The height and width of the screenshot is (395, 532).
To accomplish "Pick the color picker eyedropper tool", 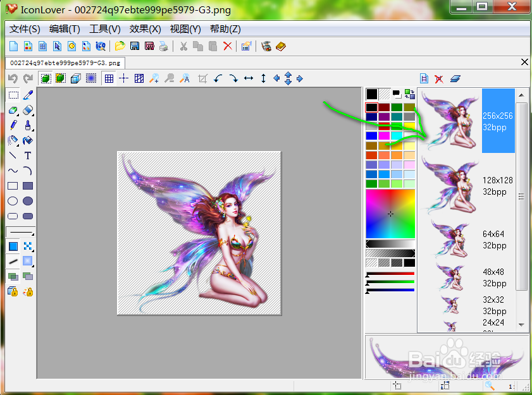I will click(28, 95).
